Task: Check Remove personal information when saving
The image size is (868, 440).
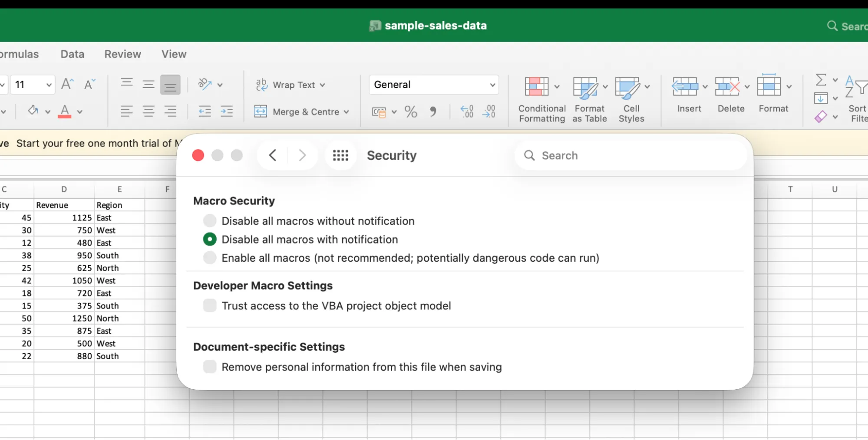Action: click(x=209, y=367)
